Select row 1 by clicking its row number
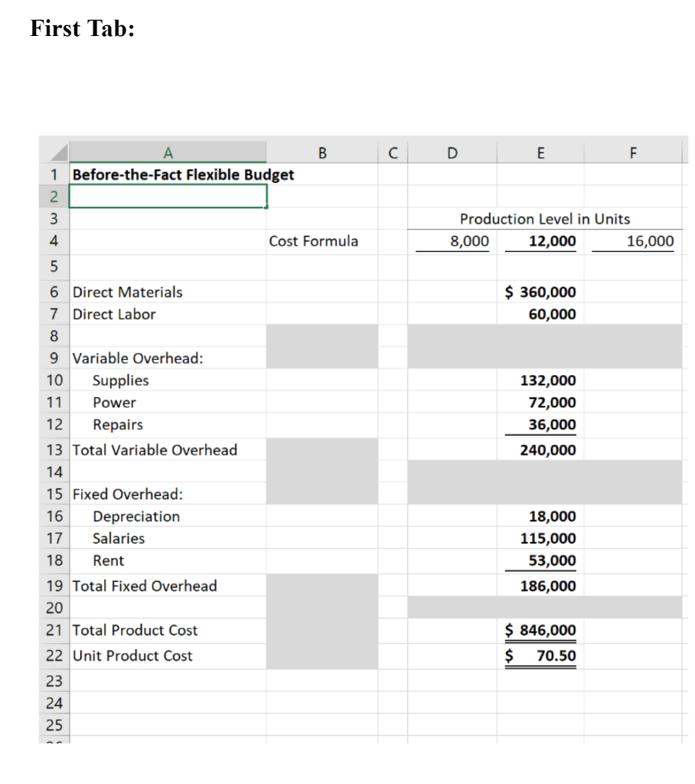The image size is (695, 784). click(54, 175)
